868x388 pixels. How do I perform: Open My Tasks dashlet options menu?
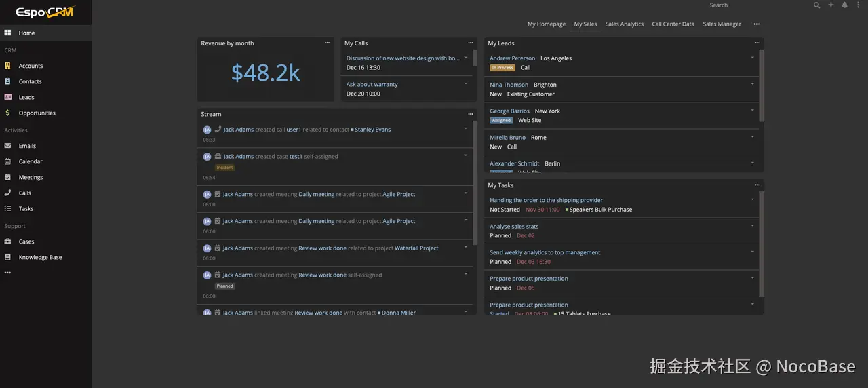click(x=757, y=185)
